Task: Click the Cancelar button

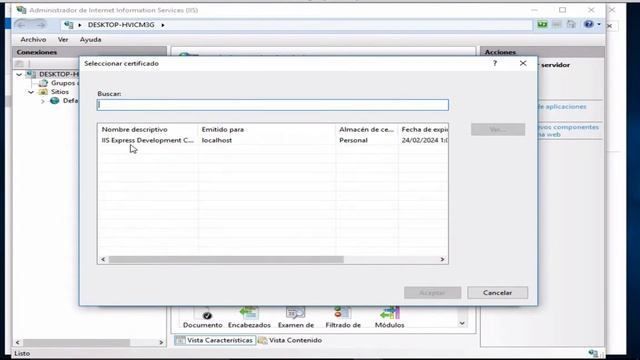Action: coord(497,293)
